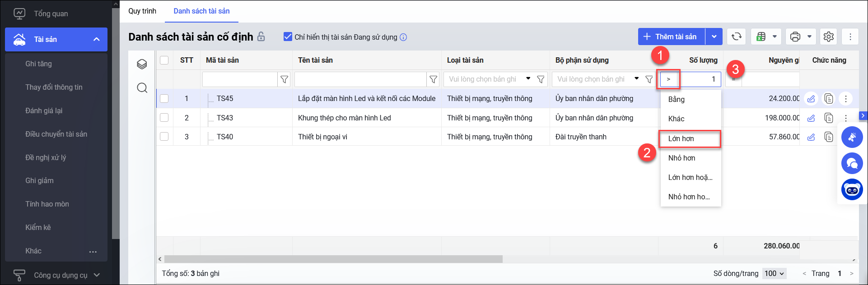Expand the Thêm tài sản dropdown arrow
Image resolution: width=868 pixels, height=285 pixels.
click(714, 37)
